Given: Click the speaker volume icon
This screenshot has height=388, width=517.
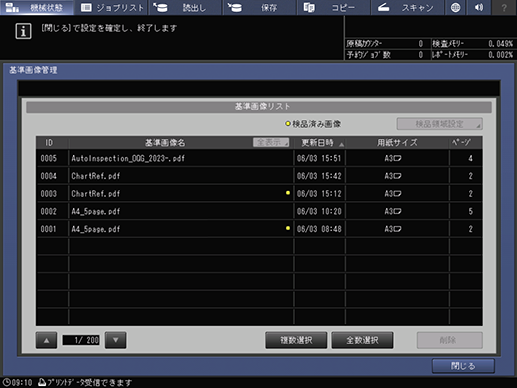Looking at the screenshot, I should (x=479, y=7).
